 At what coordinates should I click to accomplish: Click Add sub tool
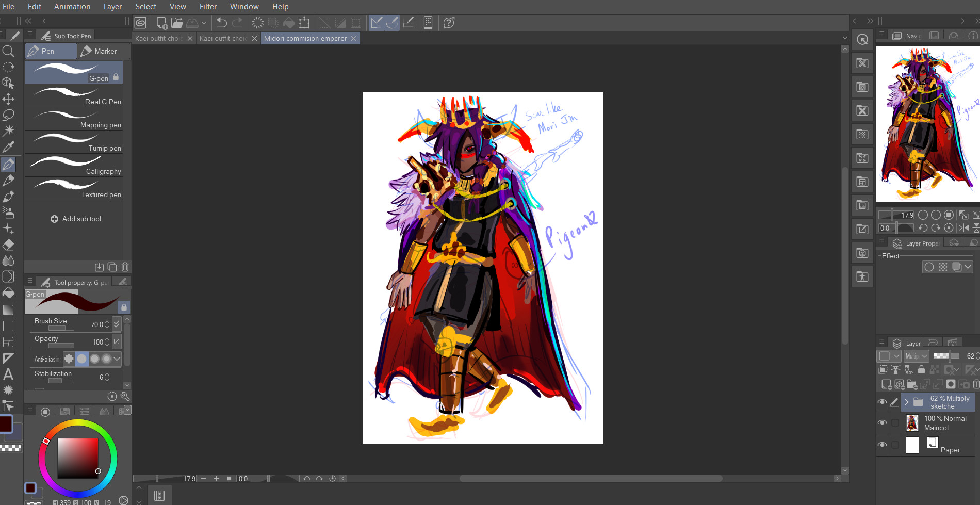point(76,219)
